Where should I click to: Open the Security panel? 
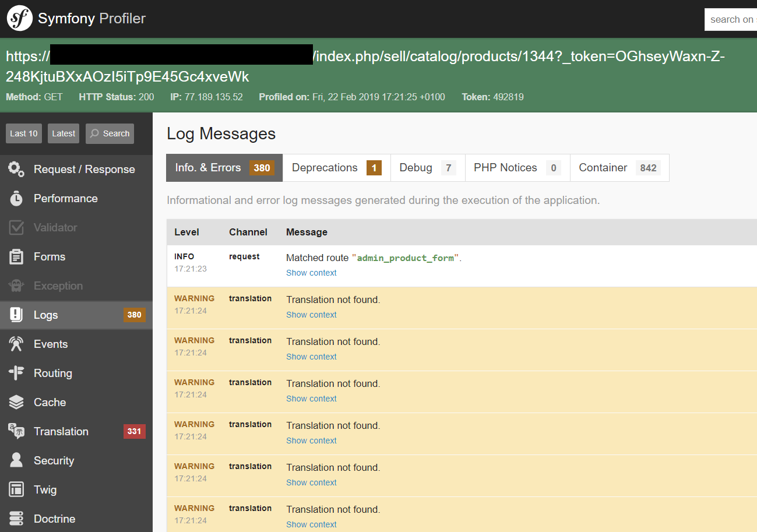coord(76,461)
